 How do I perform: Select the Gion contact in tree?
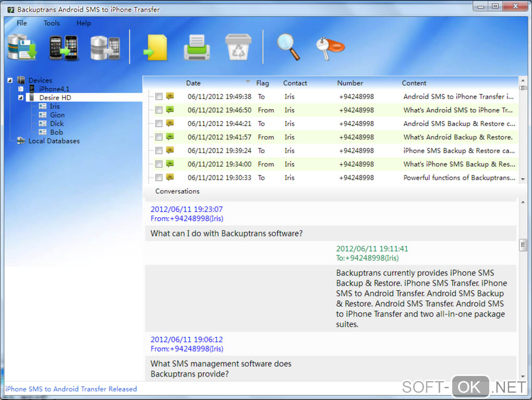coord(57,115)
